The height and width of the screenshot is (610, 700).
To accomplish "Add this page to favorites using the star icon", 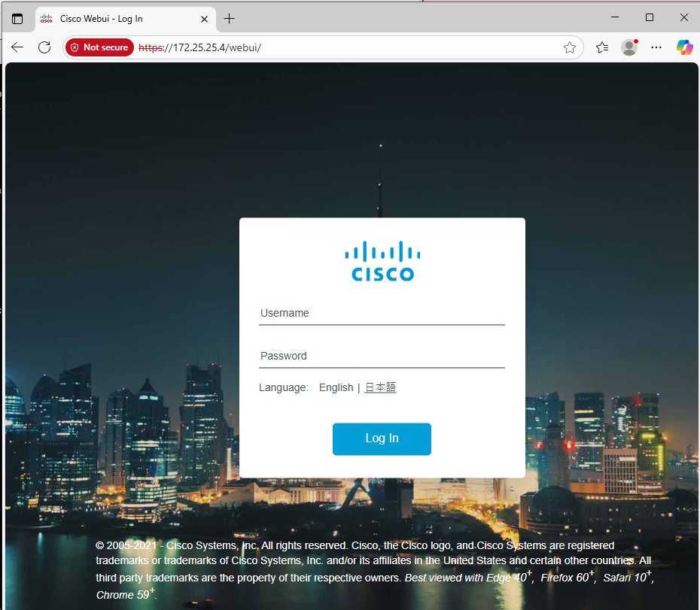I will [x=569, y=47].
